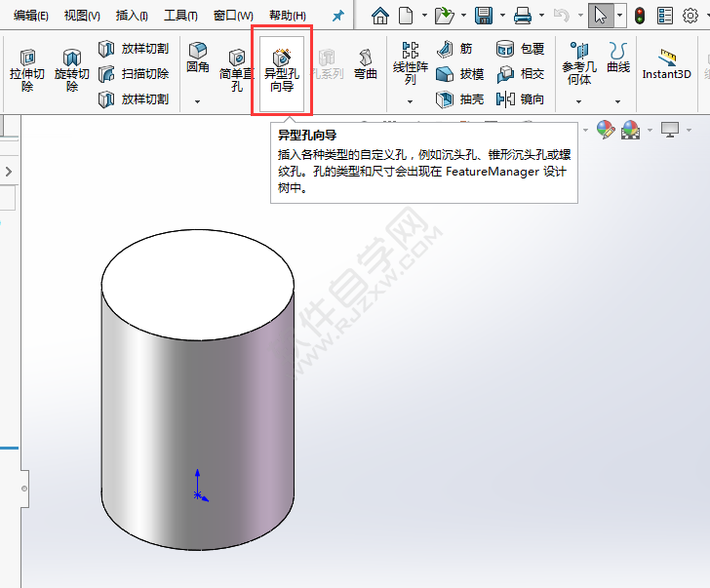This screenshot has width=710, height=588.
Task: Click the Edit Appearance color ball icon
Action: click(606, 130)
